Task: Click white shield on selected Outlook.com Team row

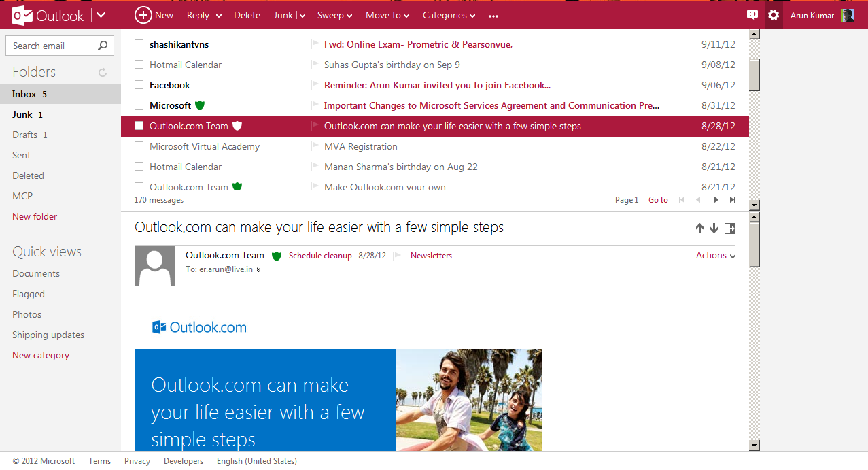Action: coord(237,126)
